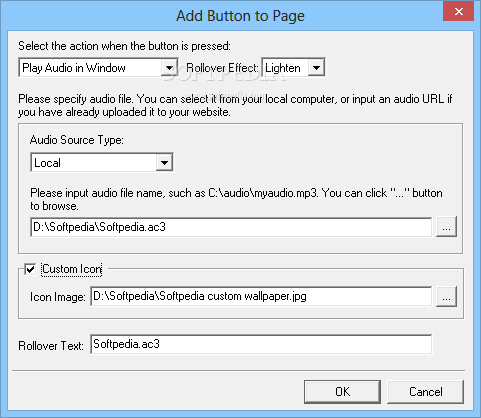Click the 'Add Button to Page' title text
The width and height of the screenshot is (481, 418).
[240, 16]
